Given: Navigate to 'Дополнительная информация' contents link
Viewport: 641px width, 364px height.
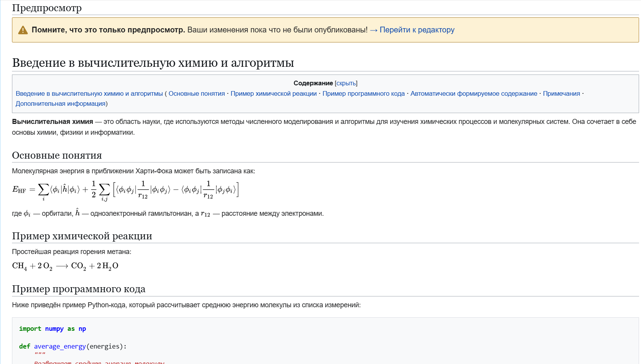Looking at the screenshot, I should (61, 103).
